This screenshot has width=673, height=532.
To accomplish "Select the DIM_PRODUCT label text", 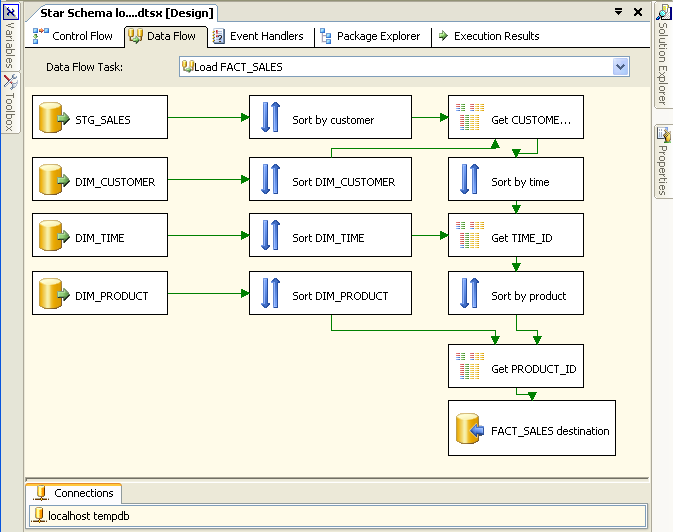I will [112, 296].
